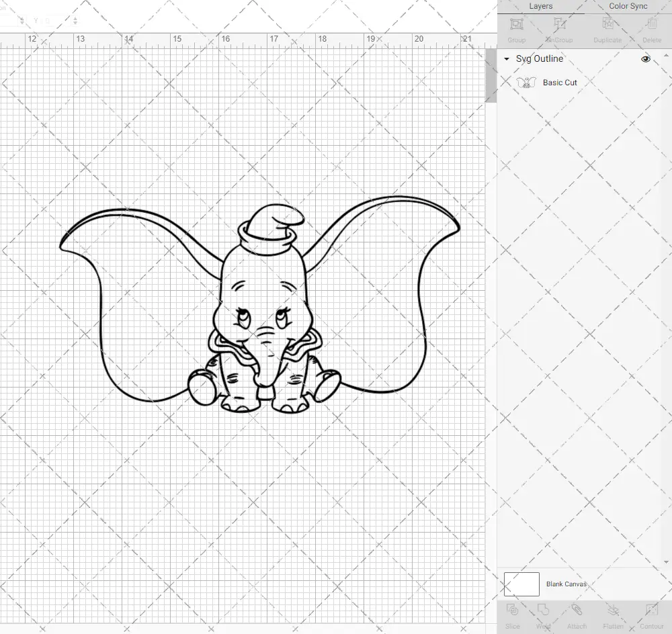The width and height of the screenshot is (672, 634).
Task: Open the Layers tab
Action: [x=540, y=6]
